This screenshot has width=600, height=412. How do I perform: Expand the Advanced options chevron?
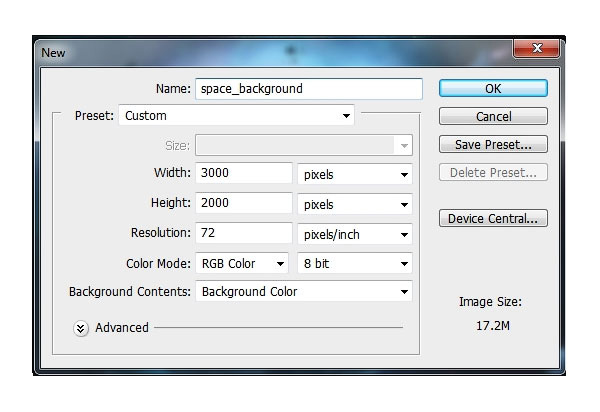point(82,328)
